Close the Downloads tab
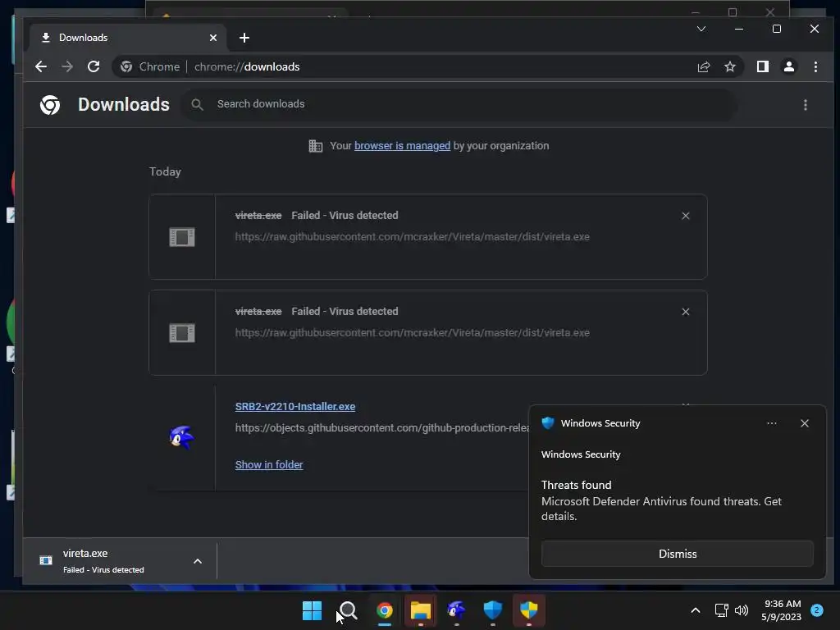 (213, 38)
